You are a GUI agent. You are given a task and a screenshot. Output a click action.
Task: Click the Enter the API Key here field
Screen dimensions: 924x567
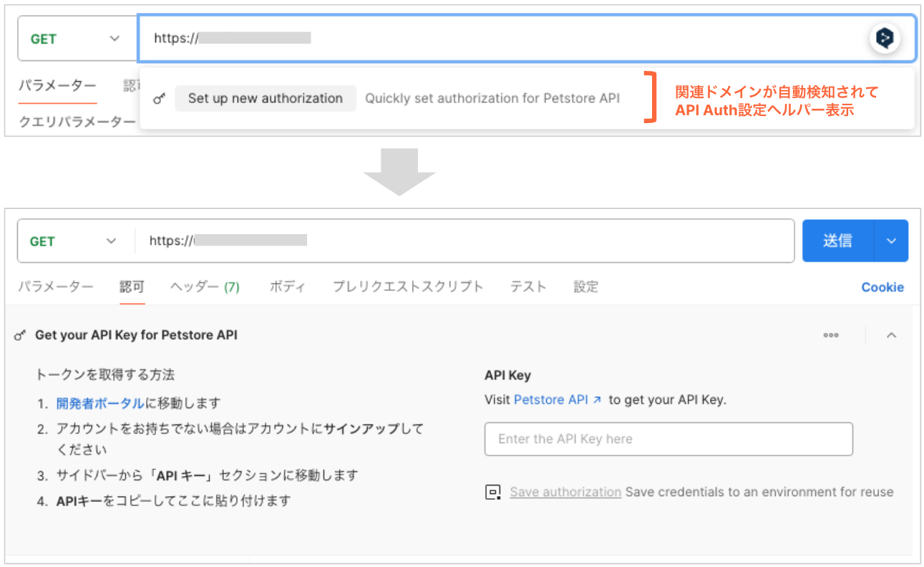(668, 439)
